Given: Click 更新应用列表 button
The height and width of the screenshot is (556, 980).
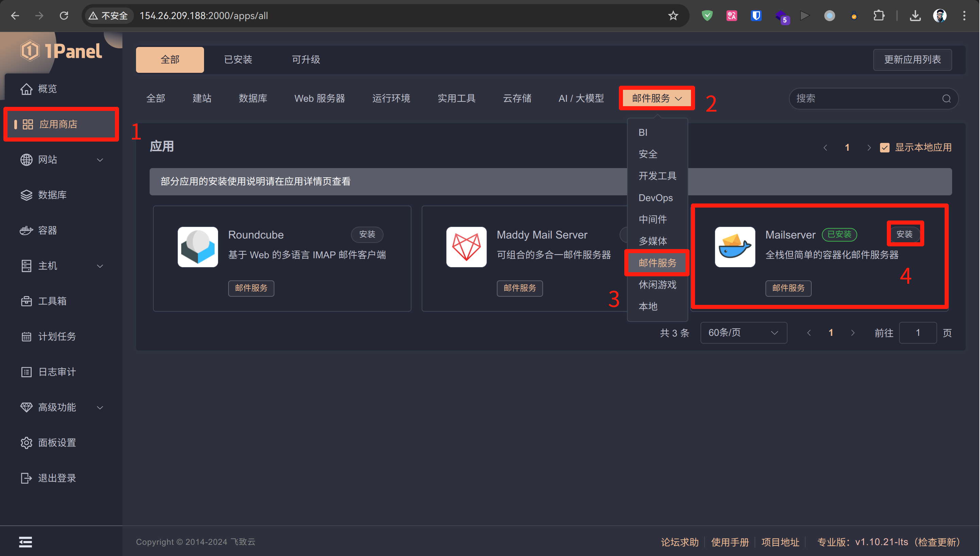Looking at the screenshot, I should 912,60.
